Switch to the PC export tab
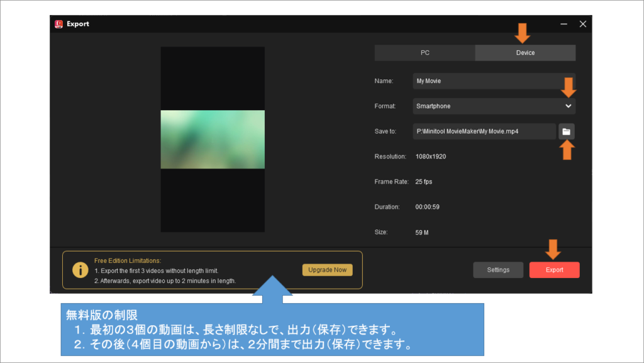 coord(425,52)
